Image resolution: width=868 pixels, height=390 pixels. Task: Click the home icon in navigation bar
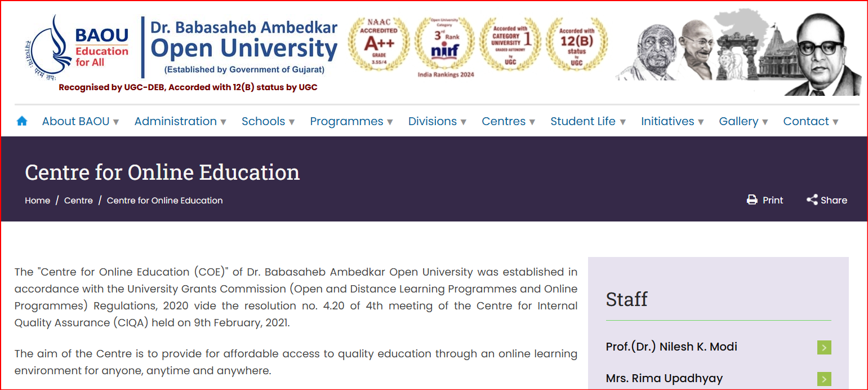click(x=22, y=121)
